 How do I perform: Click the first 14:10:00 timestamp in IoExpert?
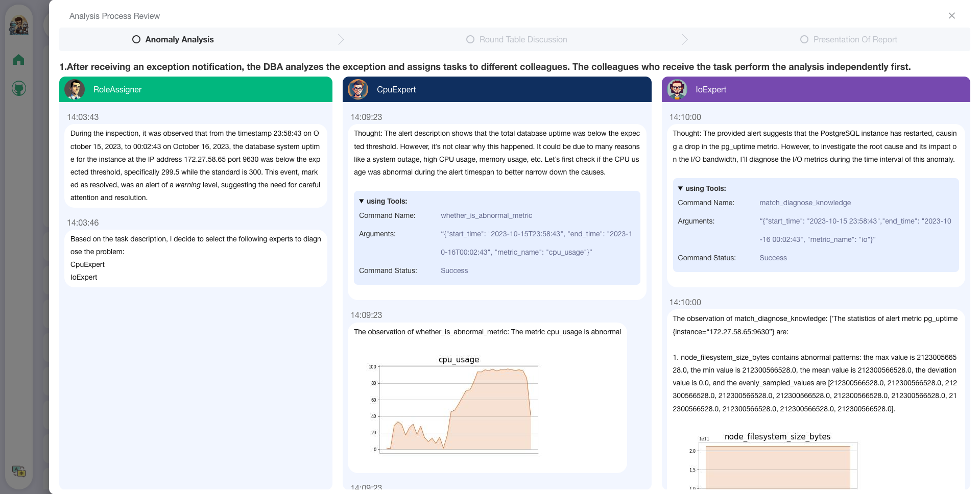click(685, 117)
